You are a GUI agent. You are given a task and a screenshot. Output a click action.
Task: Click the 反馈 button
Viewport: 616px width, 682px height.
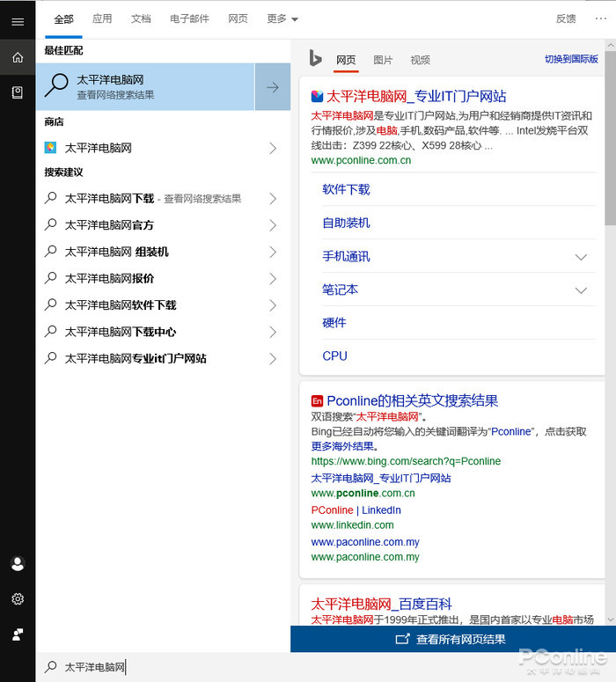(x=566, y=18)
